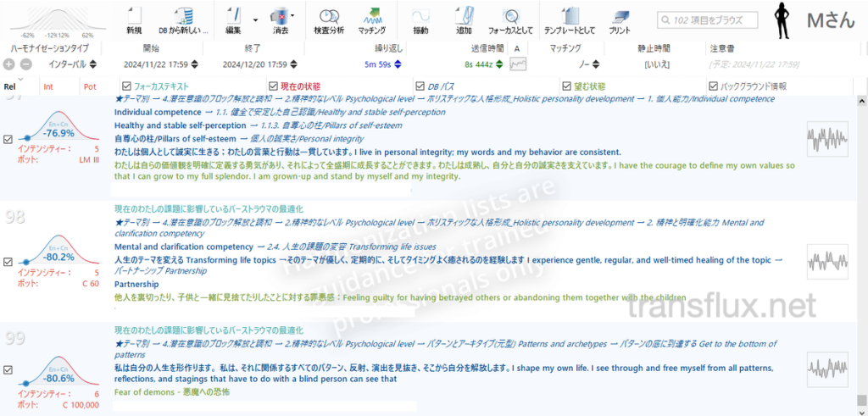Screen dimensions: 868x416
Task: Click the vertical scrollbar down arrow
Action: tap(861, 411)
